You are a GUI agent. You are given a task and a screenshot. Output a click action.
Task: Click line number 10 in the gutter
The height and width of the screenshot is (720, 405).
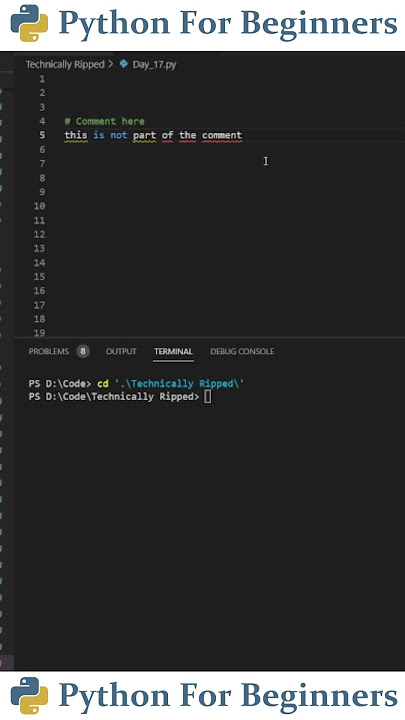tap(39, 206)
